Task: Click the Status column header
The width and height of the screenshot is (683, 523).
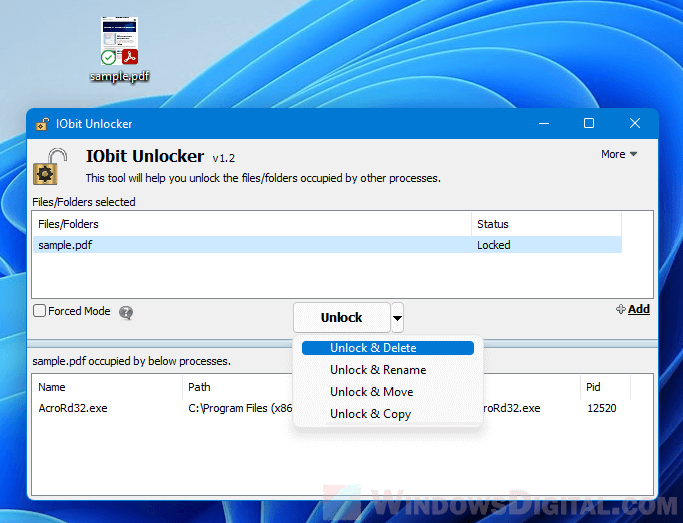Action: [x=547, y=224]
